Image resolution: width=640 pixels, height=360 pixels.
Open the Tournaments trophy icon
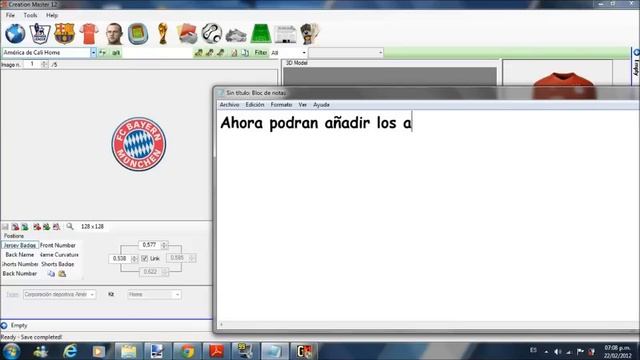click(162, 33)
